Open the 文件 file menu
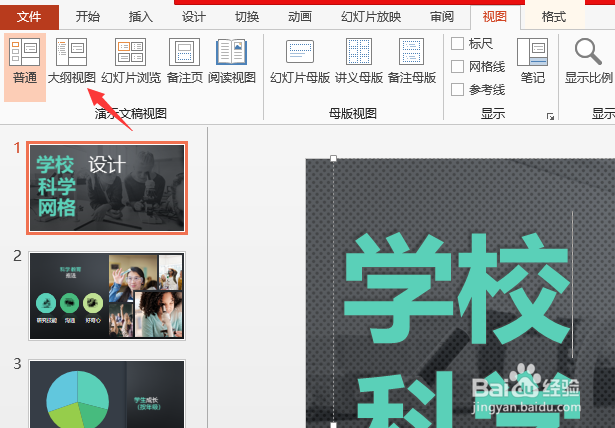The width and height of the screenshot is (615, 428). tap(29, 17)
